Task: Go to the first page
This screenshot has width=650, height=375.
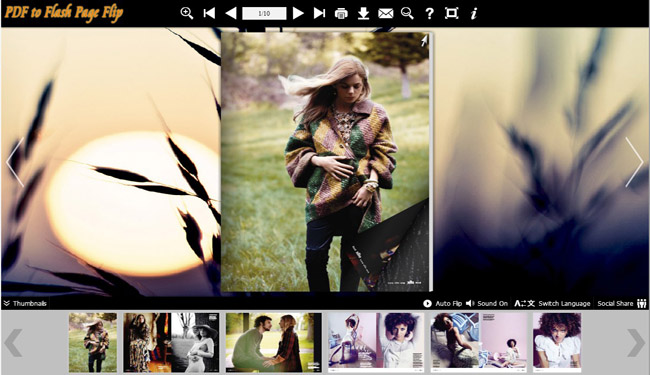Action: tap(209, 13)
